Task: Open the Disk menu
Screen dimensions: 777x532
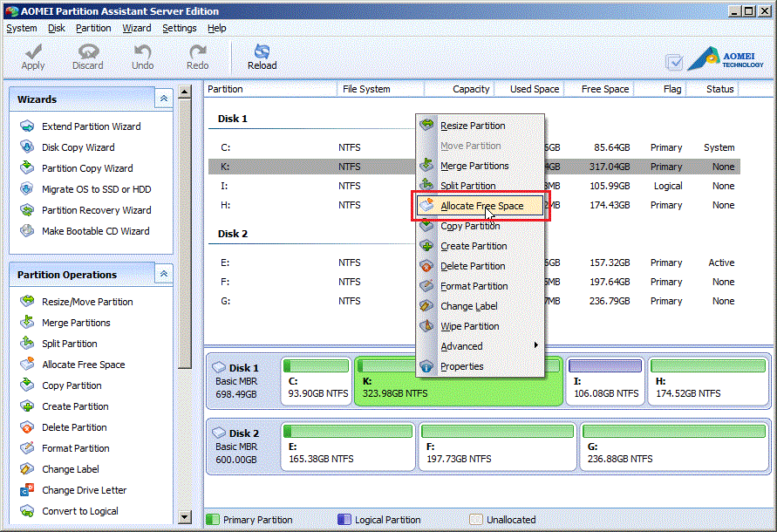Action: pyautogui.click(x=57, y=28)
